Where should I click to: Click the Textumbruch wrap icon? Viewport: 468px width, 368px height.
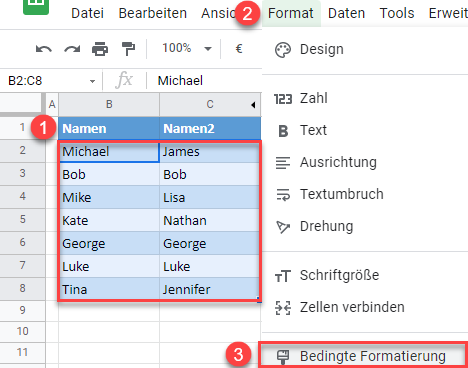click(283, 195)
